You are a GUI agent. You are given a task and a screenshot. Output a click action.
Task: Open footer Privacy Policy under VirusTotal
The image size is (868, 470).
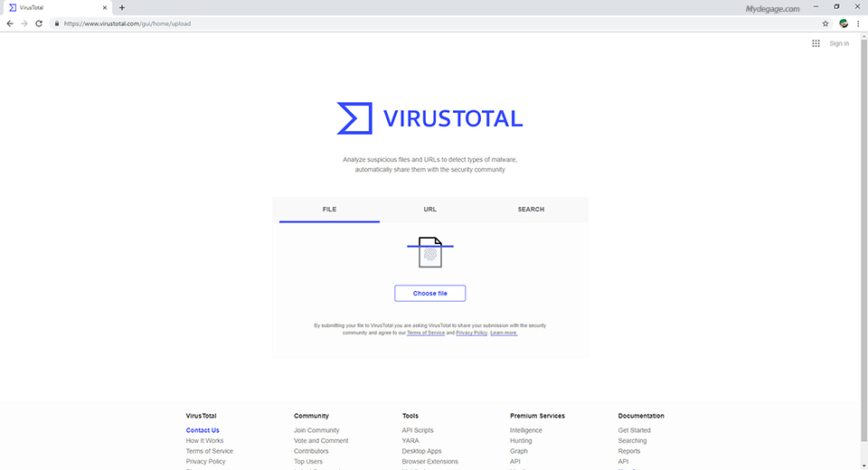pyautogui.click(x=205, y=462)
